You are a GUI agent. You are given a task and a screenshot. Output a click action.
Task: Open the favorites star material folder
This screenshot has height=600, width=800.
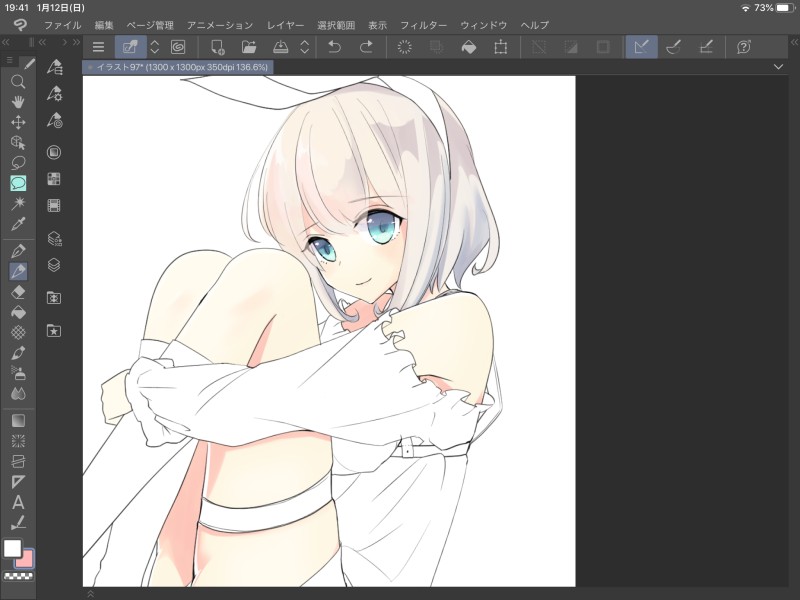tap(54, 331)
